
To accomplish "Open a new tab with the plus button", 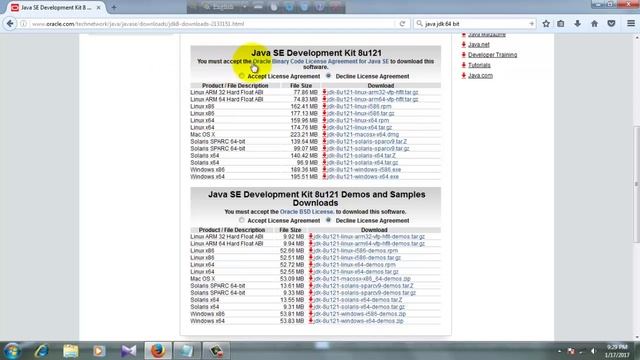I will (x=114, y=7).
